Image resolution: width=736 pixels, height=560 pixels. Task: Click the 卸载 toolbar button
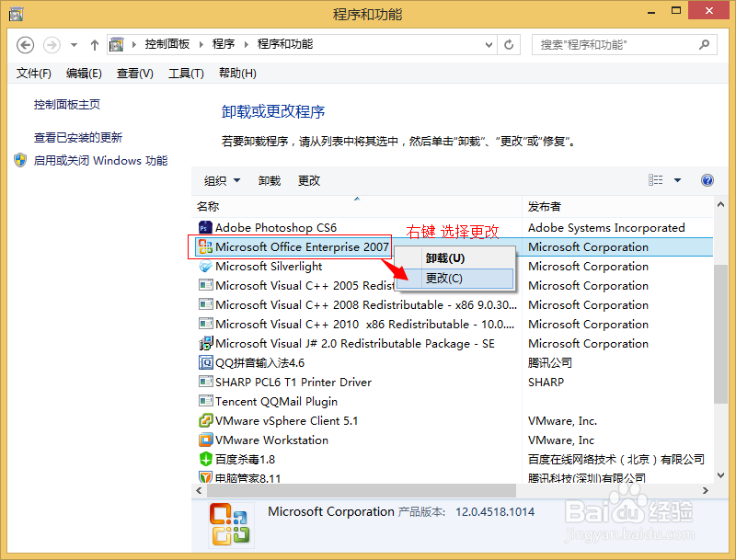pyautogui.click(x=270, y=180)
